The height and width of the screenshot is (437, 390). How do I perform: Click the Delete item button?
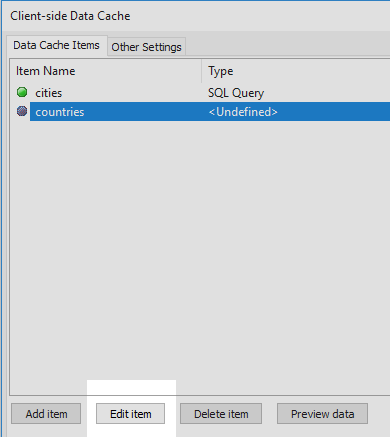(221, 414)
